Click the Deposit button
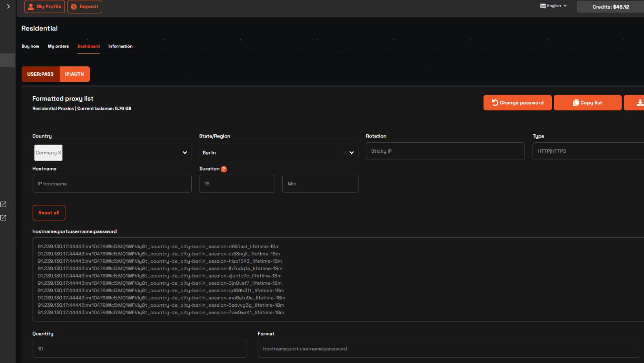 coord(85,7)
